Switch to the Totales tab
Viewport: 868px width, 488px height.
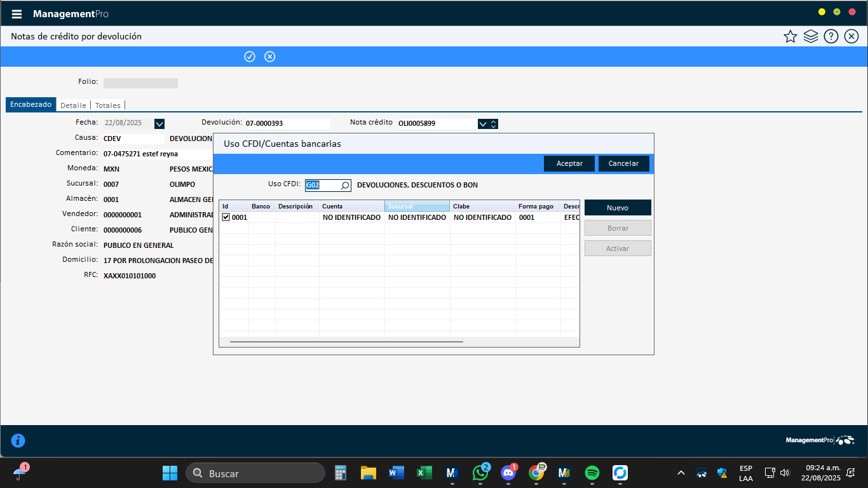click(108, 105)
